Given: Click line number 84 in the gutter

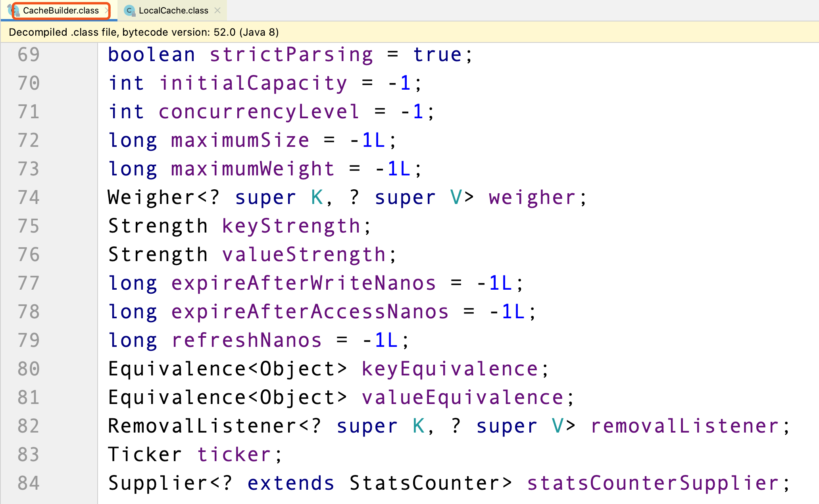Looking at the screenshot, I should 29,483.
